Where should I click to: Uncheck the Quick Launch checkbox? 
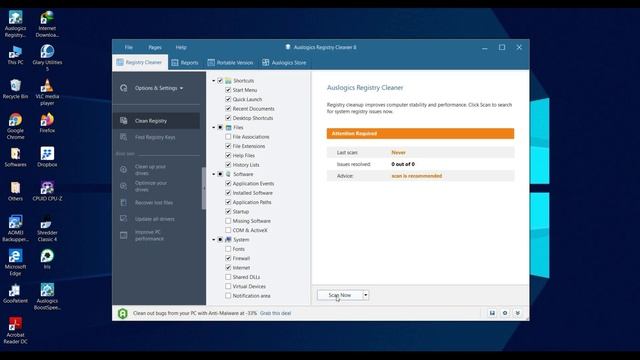pos(228,99)
